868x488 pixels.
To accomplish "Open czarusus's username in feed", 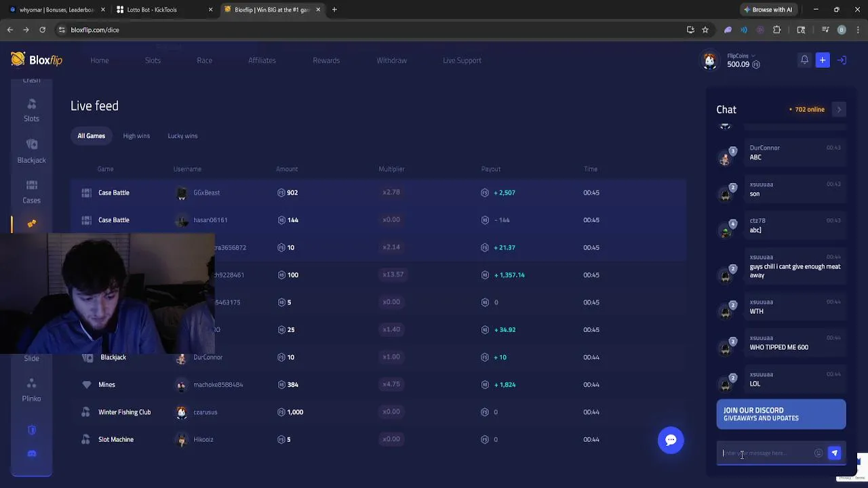I will coord(205,412).
